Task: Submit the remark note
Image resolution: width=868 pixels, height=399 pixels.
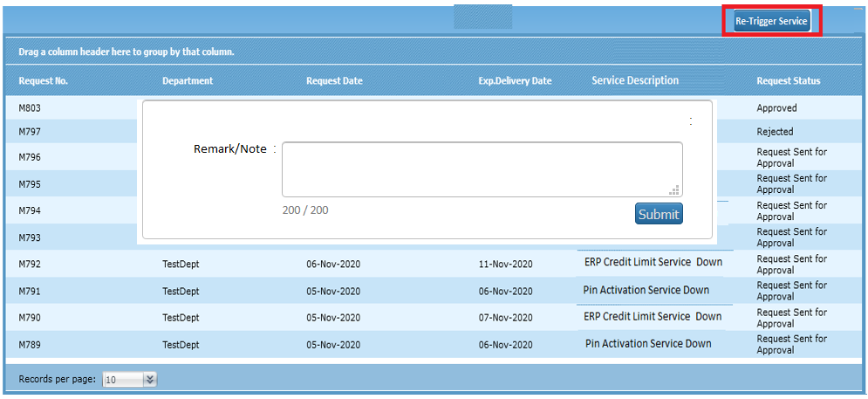Action: pyautogui.click(x=659, y=214)
